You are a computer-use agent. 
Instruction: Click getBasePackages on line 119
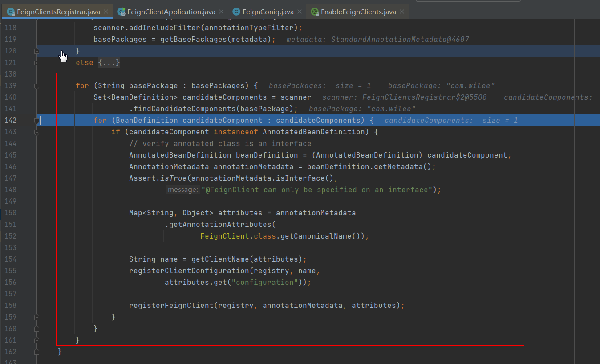point(194,40)
